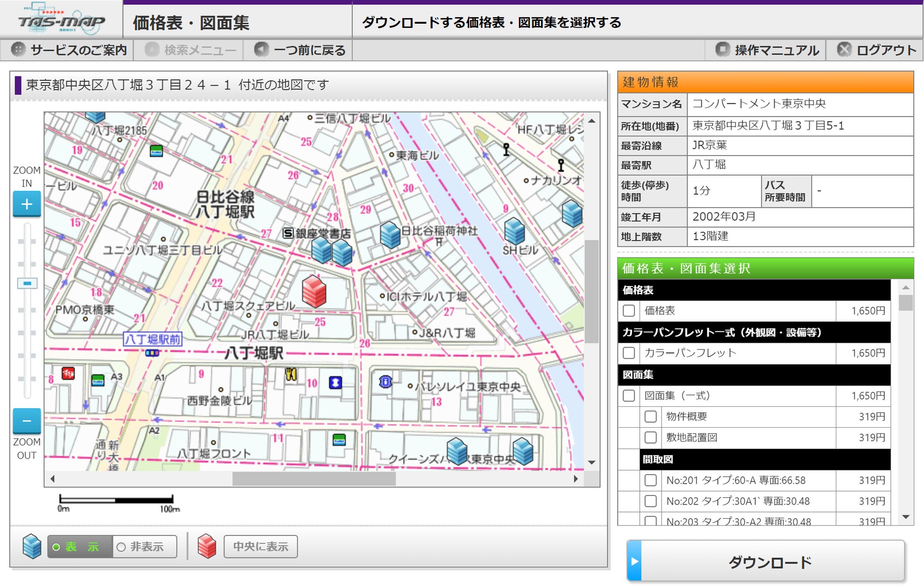Open サービスのご案内 menu item
The height and width of the screenshot is (587, 924).
69,50
